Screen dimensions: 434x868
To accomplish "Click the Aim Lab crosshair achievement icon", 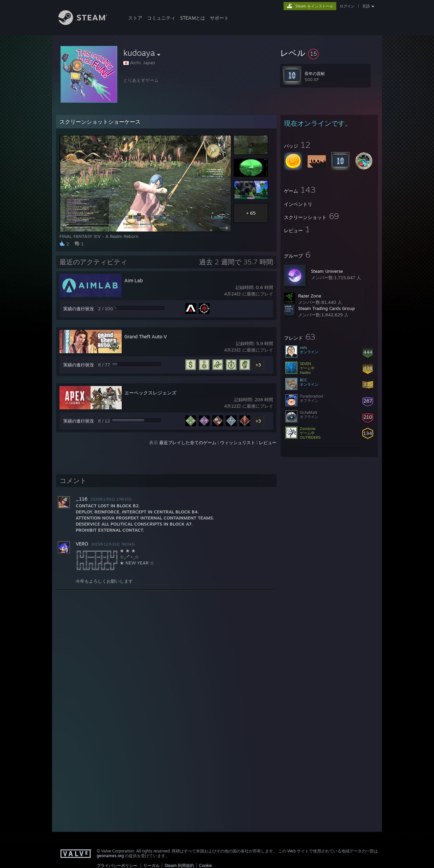I will click(204, 309).
